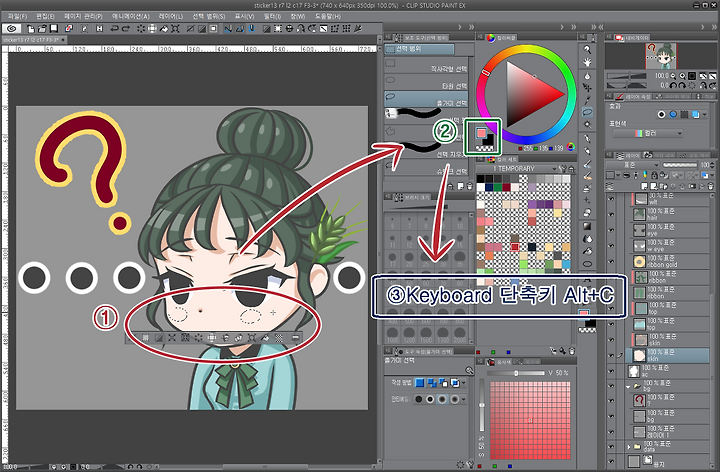
Task: Click Rotate left icon in Navigator panel
Action: tap(674, 85)
